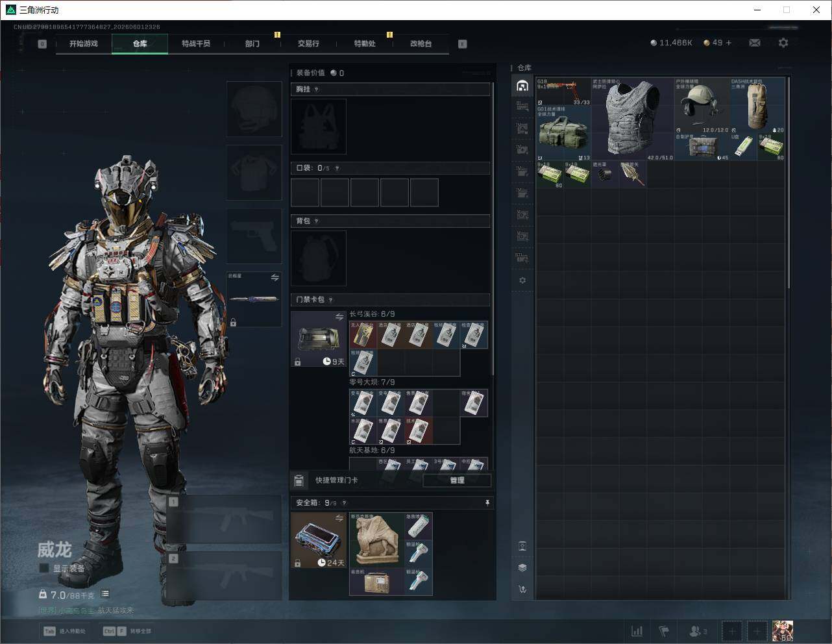
Task: Select the spearhead item in warehouse
Action: [x=633, y=174]
